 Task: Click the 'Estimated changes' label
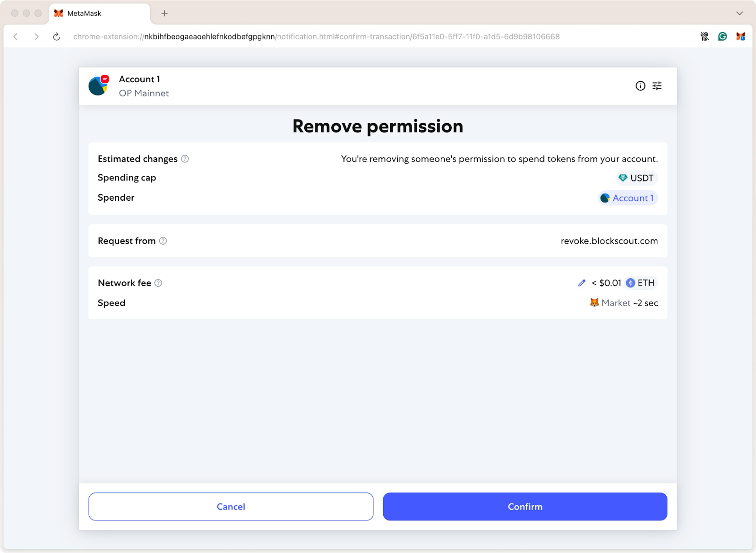(x=137, y=159)
